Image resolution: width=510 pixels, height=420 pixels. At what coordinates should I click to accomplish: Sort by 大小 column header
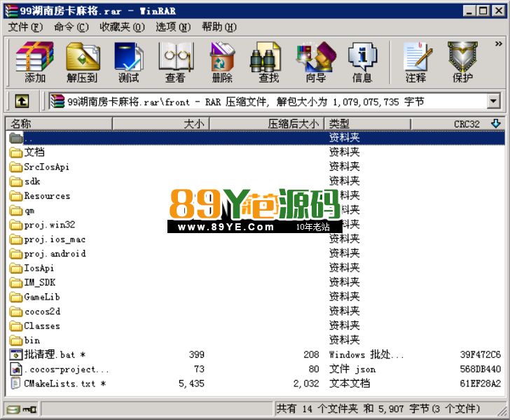click(x=160, y=123)
